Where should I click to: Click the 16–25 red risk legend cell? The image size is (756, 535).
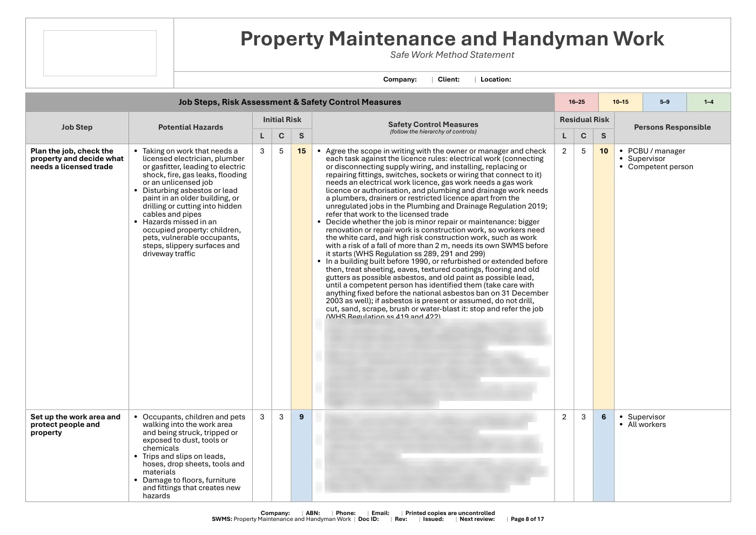[x=577, y=102]
